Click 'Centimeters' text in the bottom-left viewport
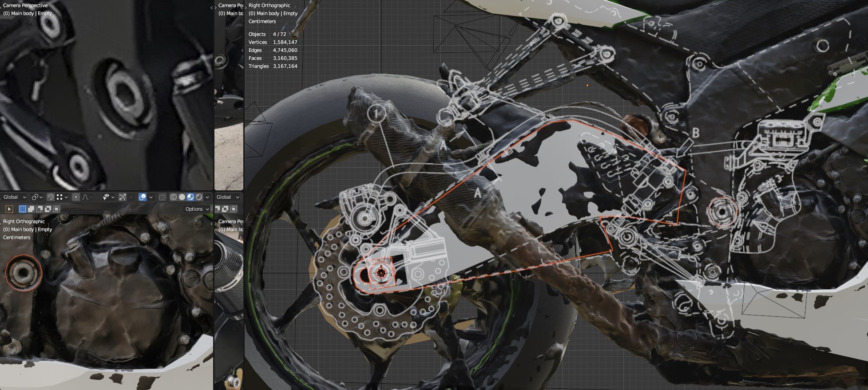868x390 pixels. tap(17, 237)
